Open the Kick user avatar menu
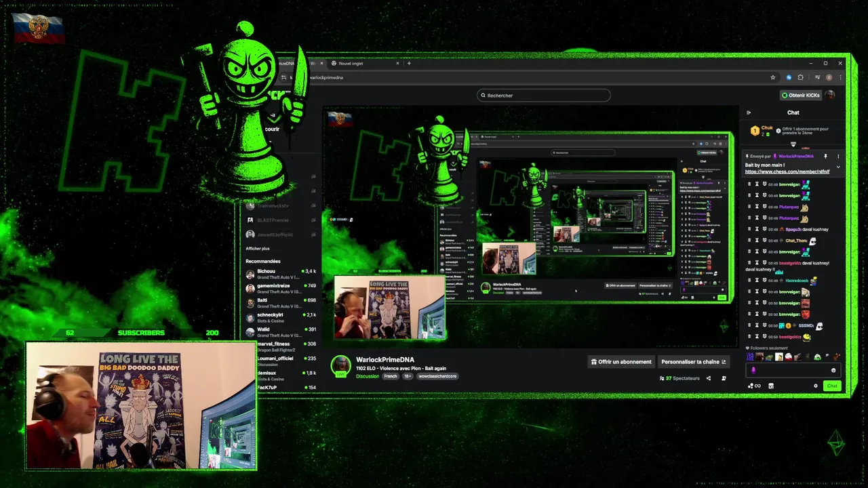 point(830,95)
